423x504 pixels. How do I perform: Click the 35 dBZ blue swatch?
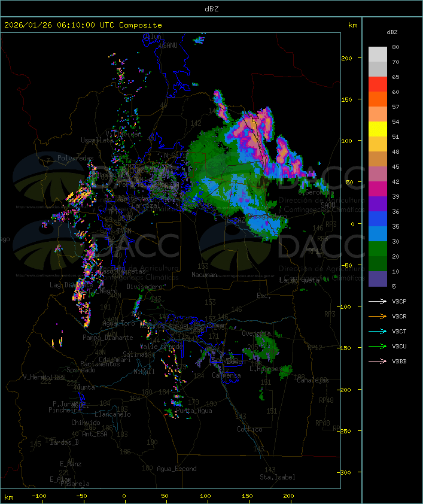pyautogui.click(x=378, y=233)
